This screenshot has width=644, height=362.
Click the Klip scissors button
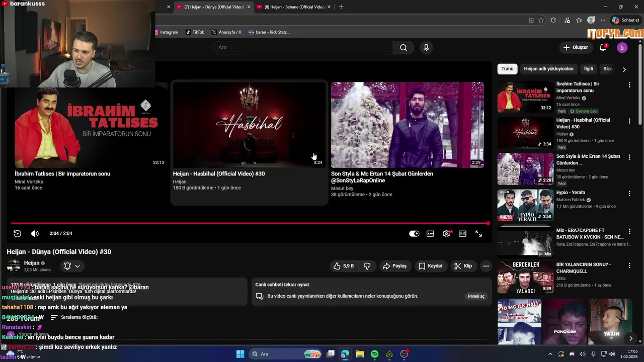[463, 266]
